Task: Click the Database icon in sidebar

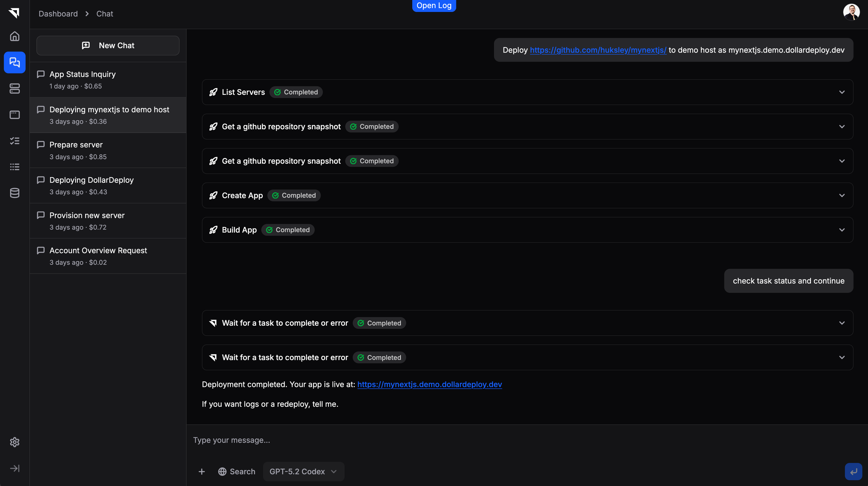Action: [14, 193]
